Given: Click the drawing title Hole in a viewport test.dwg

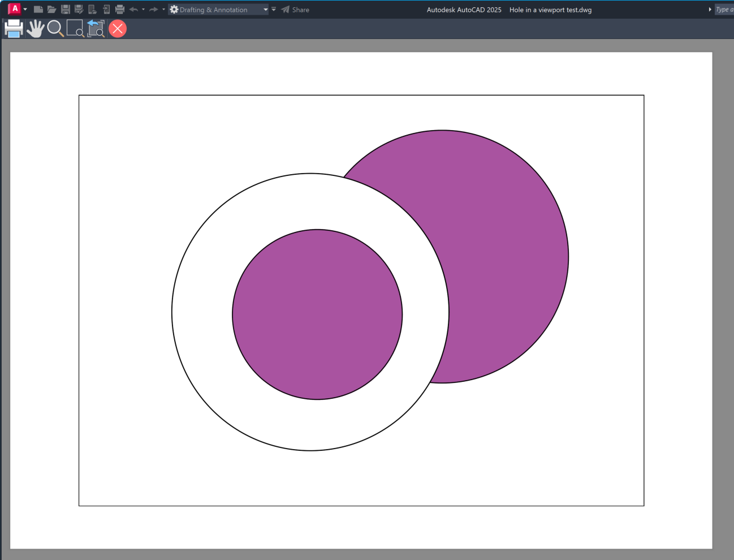Looking at the screenshot, I should (x=550, y=10).
